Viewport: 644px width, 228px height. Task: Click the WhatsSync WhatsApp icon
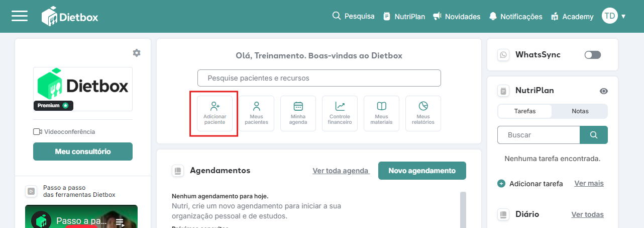click(x=503, y=55)
